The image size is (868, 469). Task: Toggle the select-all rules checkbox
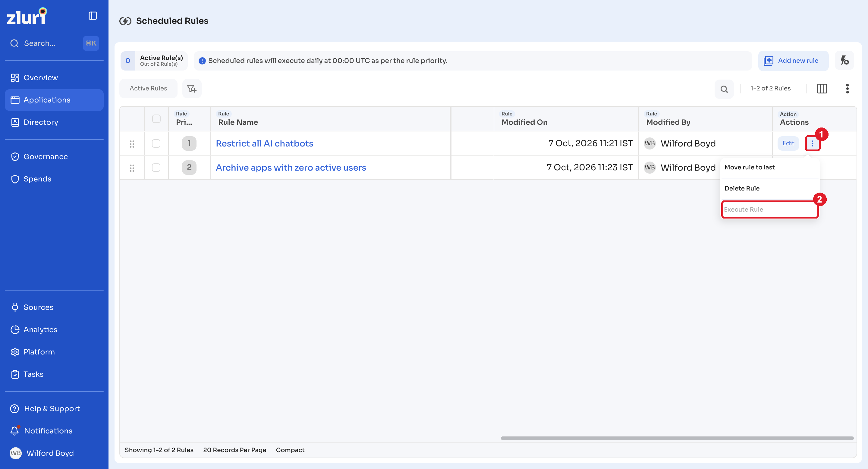pyautogui.click(x=156, y=118)
